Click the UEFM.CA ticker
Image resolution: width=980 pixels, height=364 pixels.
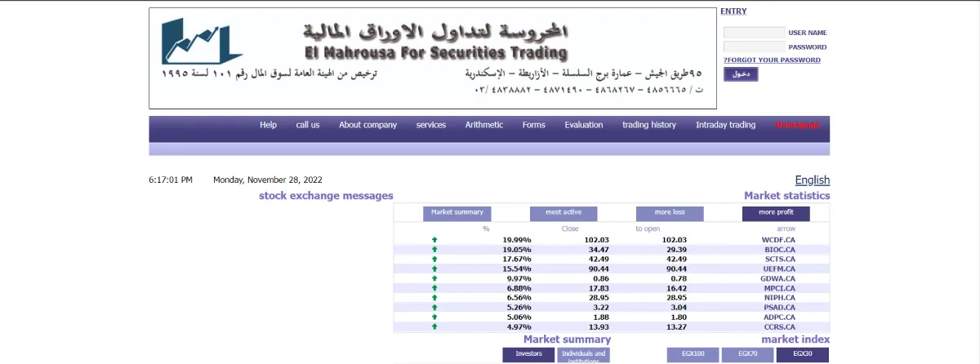(779, 269)
